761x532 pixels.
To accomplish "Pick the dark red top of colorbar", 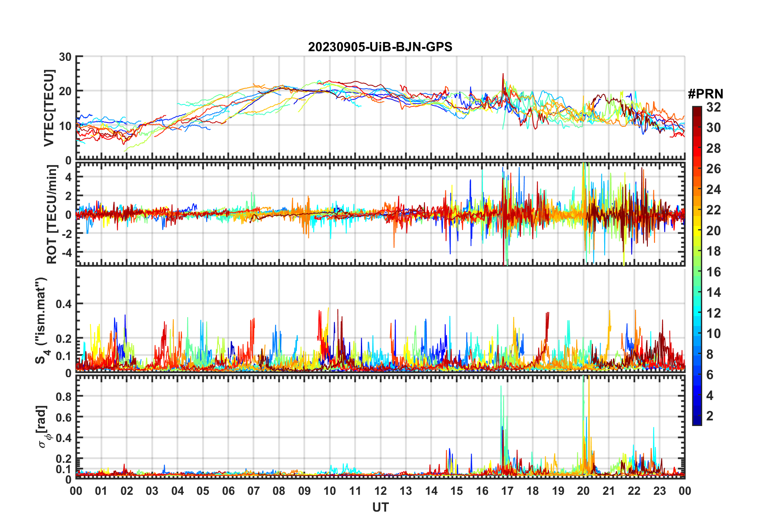I will pyautogui.click(x=697, y=110).
